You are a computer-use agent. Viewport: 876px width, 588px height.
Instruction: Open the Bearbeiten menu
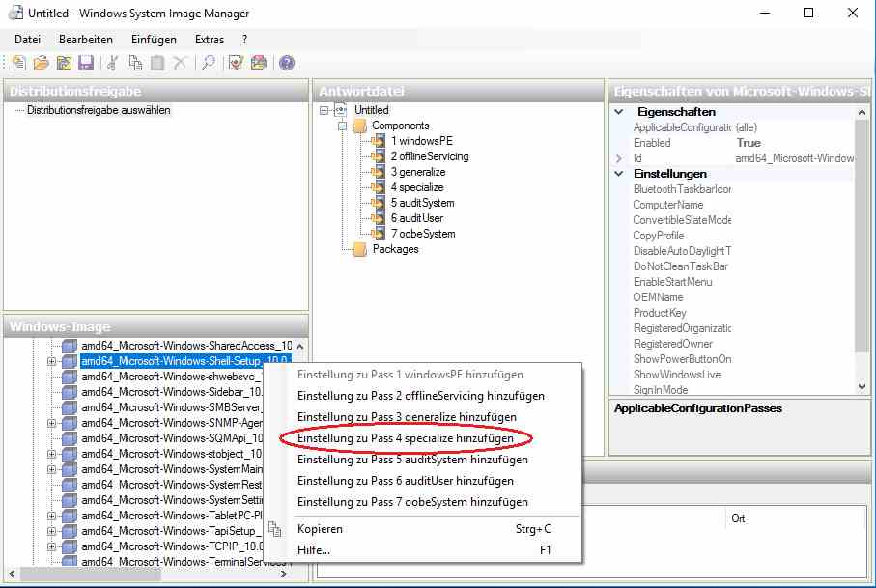pyautogui.click(x=86, y=40)
